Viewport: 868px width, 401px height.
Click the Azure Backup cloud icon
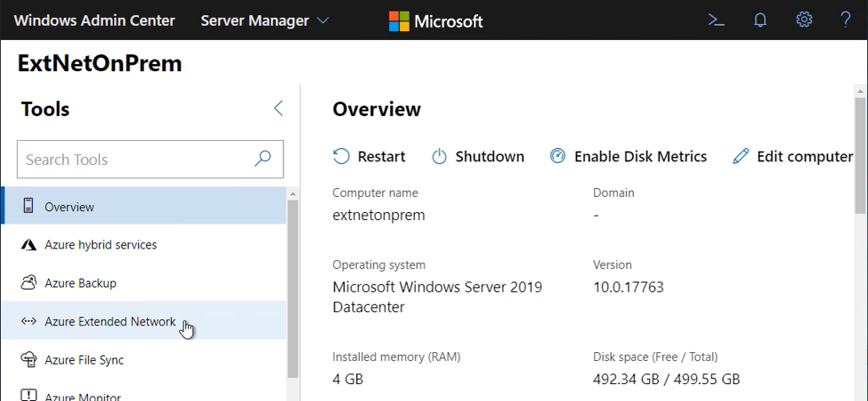28,283
